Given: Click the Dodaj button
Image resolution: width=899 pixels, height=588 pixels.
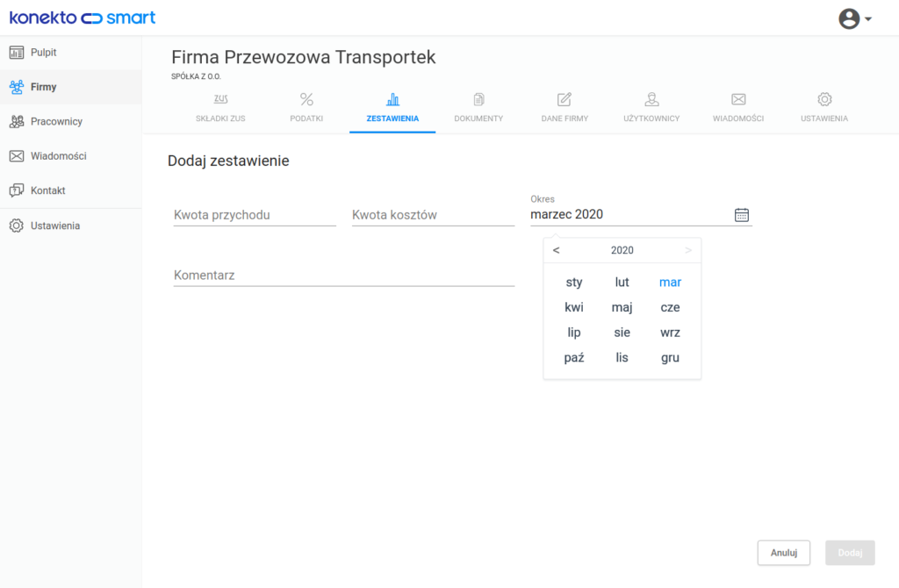Looking at the screenshot, I should 850,553.
